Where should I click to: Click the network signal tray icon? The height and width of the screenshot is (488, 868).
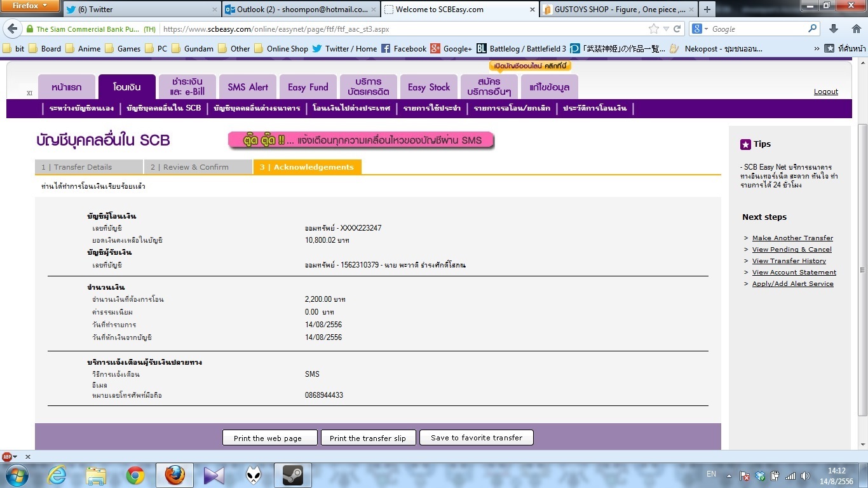pyautogui.click(x=790, y=476)
